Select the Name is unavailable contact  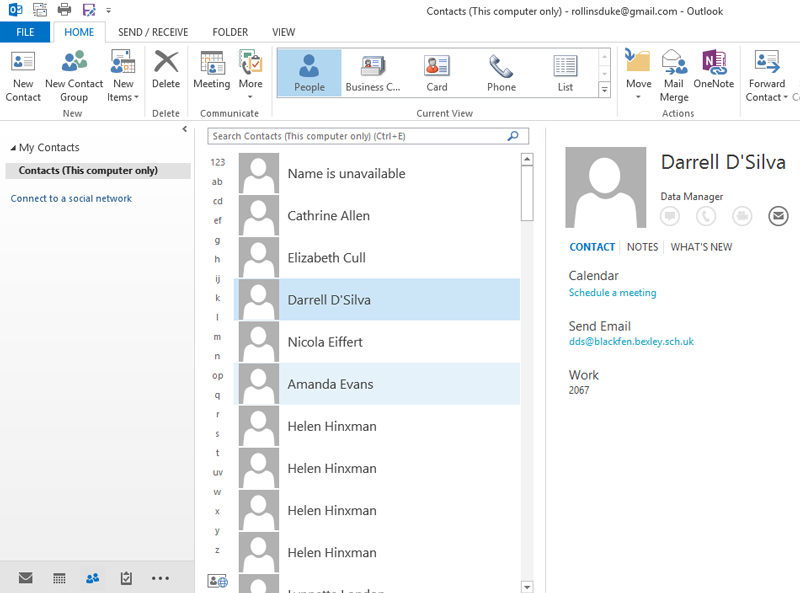pyautogui.click(x=377, y=174)
